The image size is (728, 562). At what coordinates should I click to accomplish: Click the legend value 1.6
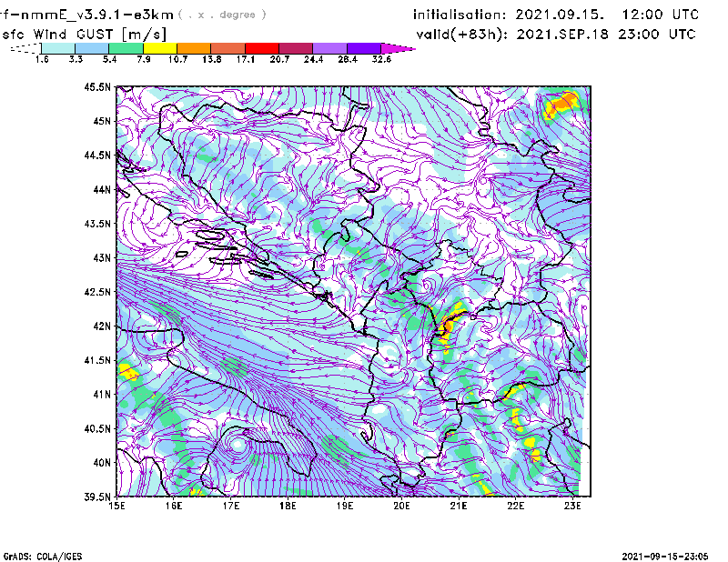click(x=42, y=59)
